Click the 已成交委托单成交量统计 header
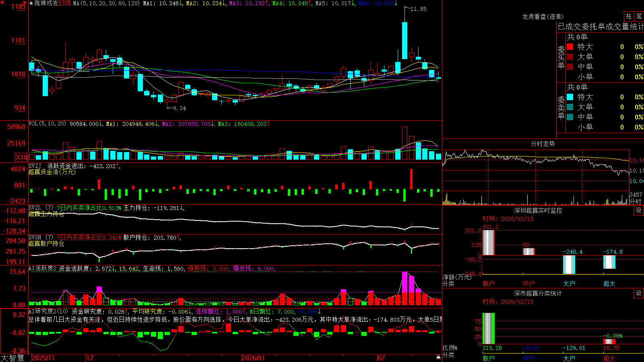The image size is (644, 362). pyautogui.click(x=601, y=27)
